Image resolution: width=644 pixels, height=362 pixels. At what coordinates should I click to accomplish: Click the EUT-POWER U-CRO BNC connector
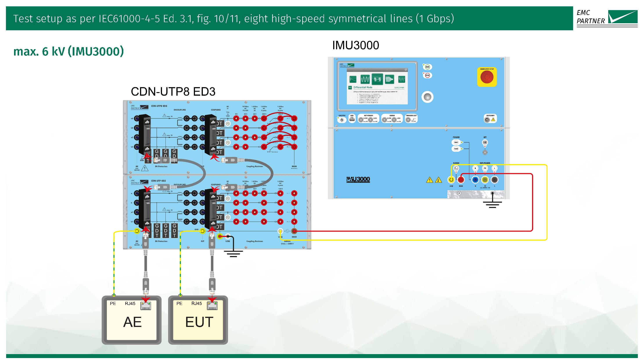click(361, 120)
